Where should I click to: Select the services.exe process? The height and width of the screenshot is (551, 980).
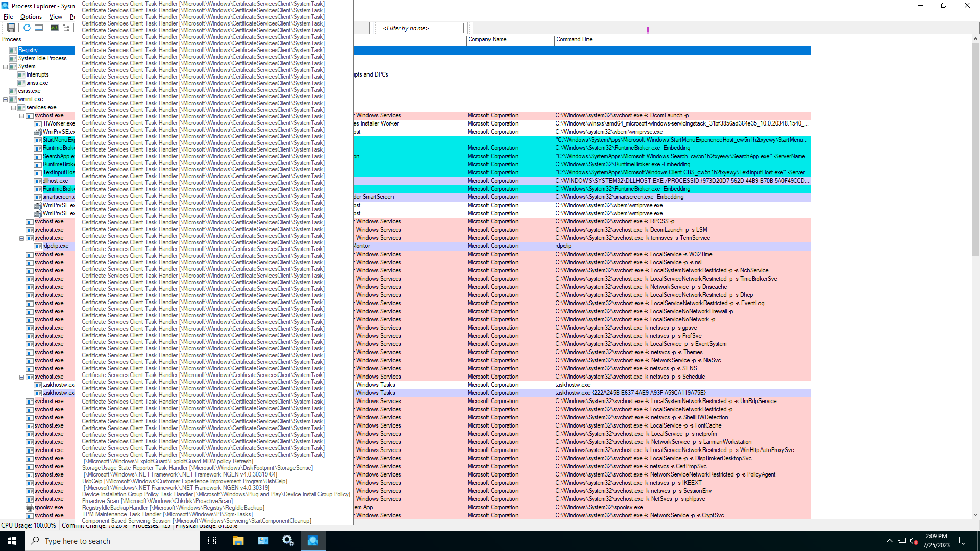pos(41,107)
